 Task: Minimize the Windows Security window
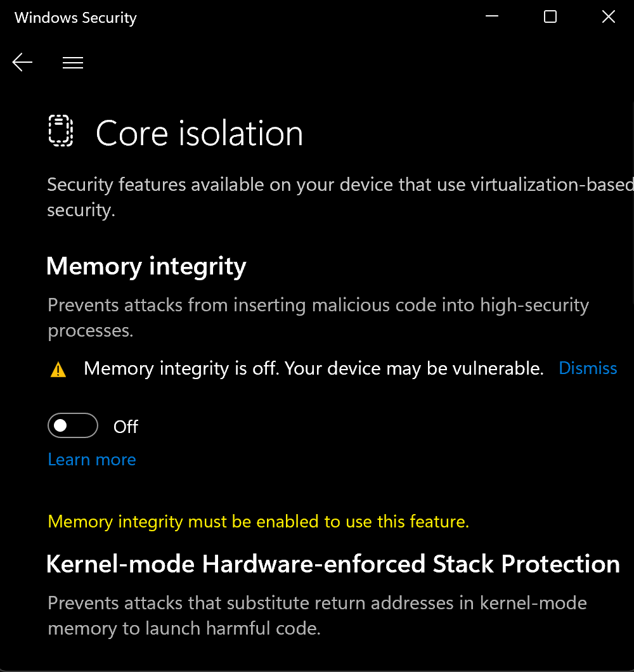pyautogui.click(x=492, y=17)
